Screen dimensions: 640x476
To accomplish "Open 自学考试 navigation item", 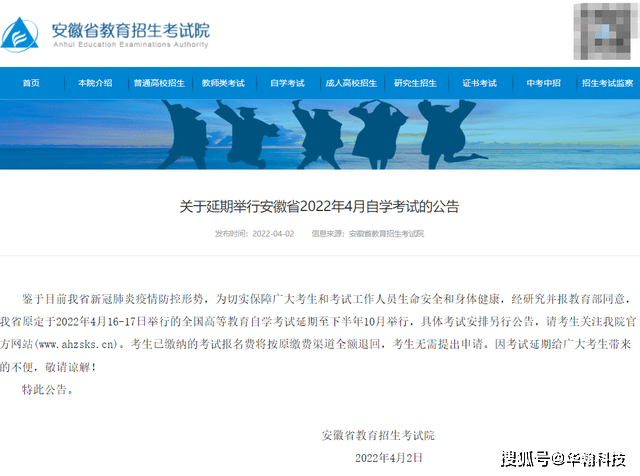I will pyautogui.click(x=287, y=83).
